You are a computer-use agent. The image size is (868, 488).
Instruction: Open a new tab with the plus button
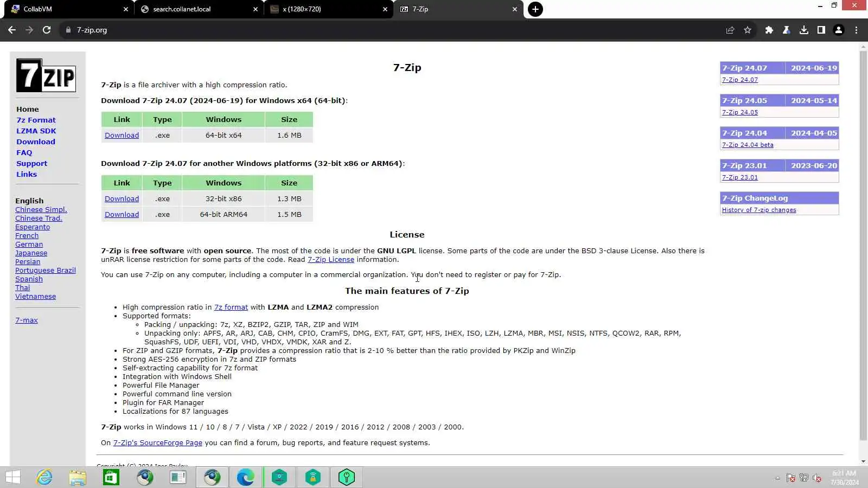tap(535, 9)
